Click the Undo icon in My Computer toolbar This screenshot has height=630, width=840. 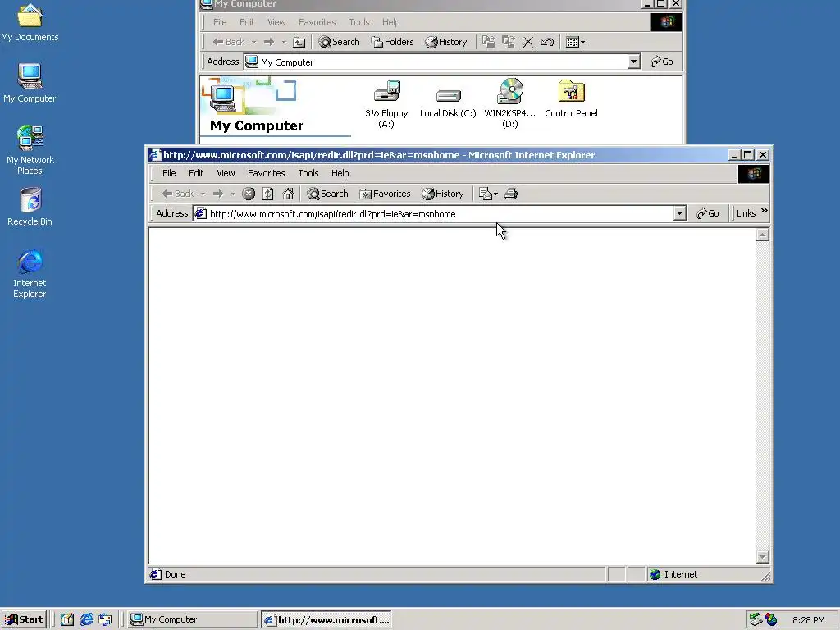click(x=547, y=42)
